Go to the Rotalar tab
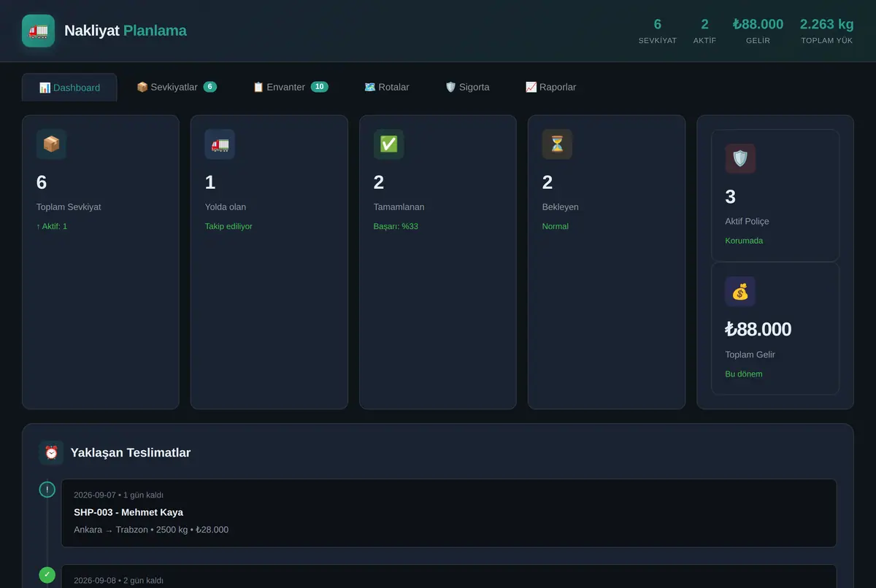The height and width of the screenshot is (588, 876). (387, 87)
